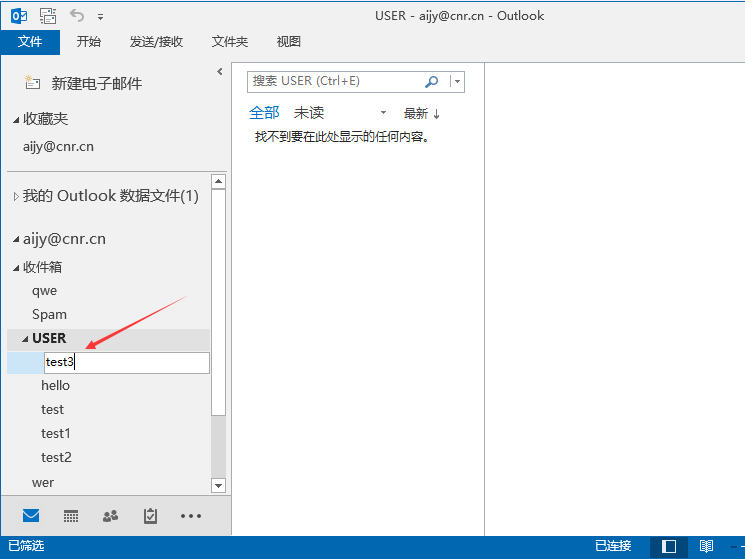This screenshot has height=559, width=745.
Task: Open the Spam folder
Action: [x=49, y=314]
